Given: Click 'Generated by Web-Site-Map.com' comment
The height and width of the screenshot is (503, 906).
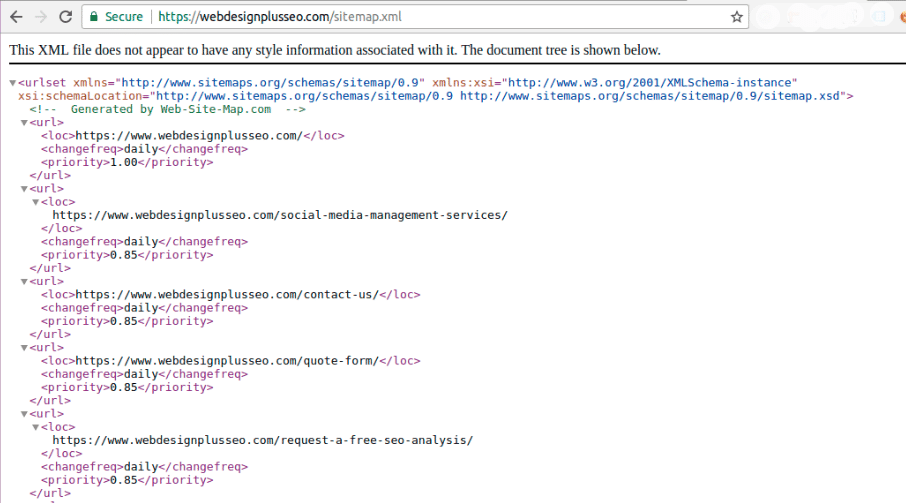Looking at the screenshot, I should click(x=168, y=109).
